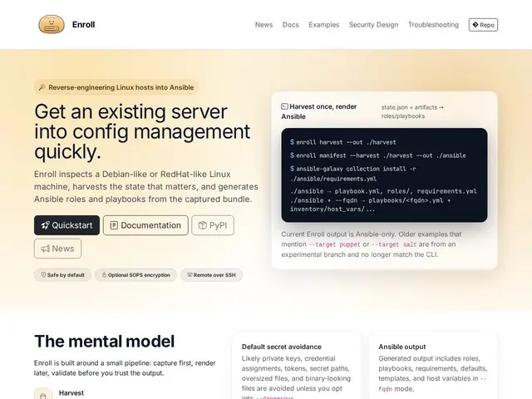Click the document icon on Documentation
The image size is (532, 399).
click(114, 225)
